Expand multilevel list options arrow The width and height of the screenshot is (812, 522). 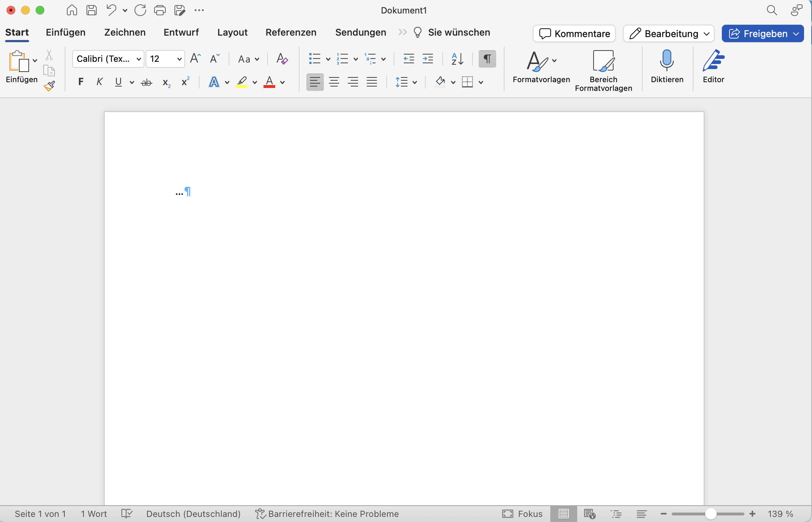click(x=383, y=59)
